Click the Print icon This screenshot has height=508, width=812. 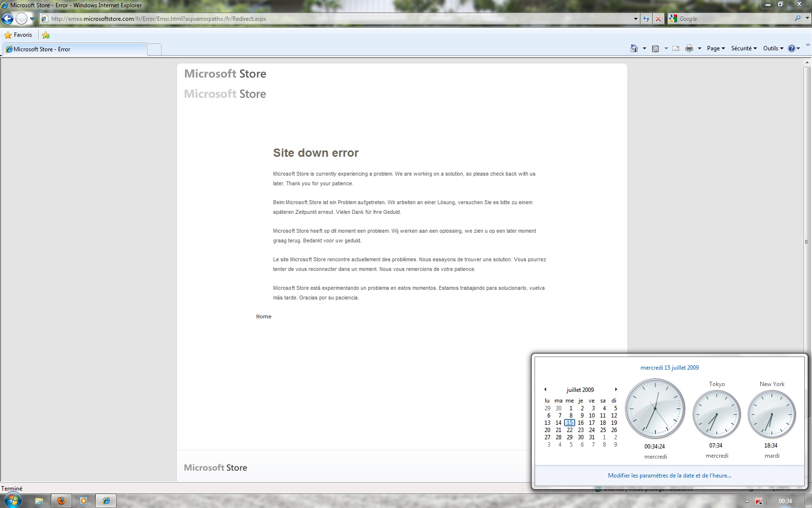tap(689, 48)
